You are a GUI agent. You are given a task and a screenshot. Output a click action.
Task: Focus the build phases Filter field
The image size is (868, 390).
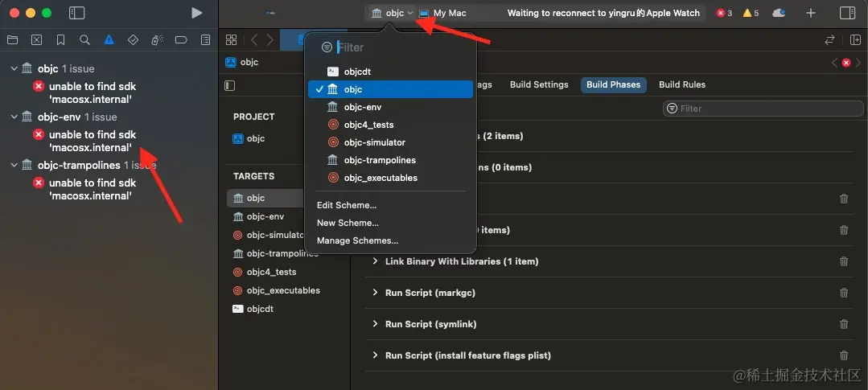click(x=763, y=109)
